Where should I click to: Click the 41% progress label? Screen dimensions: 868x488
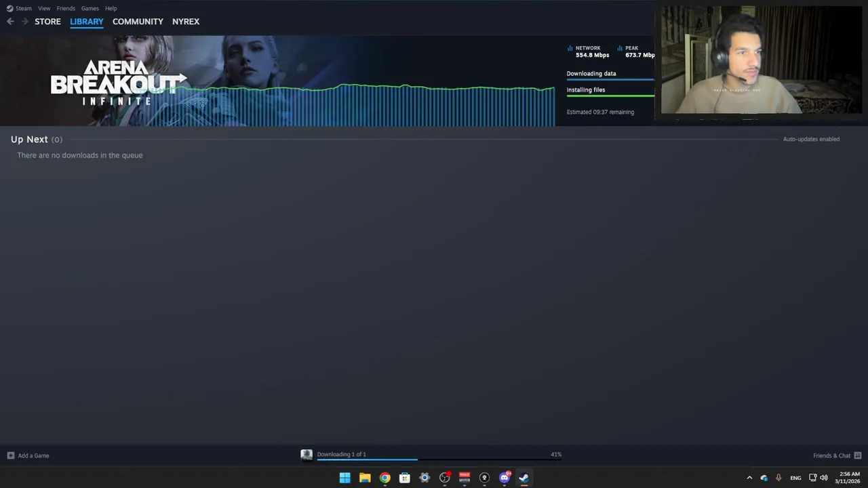tap(556, 454)
